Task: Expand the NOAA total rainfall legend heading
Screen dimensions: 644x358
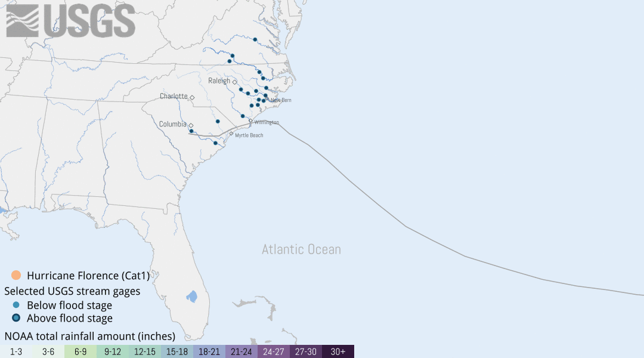Action: tap(89, 335)
